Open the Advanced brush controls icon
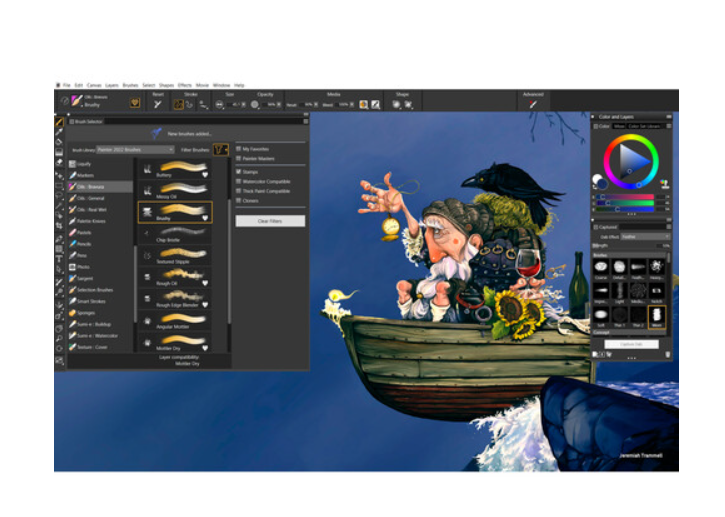This screenshot has width=725, height=517. point(533,105)
